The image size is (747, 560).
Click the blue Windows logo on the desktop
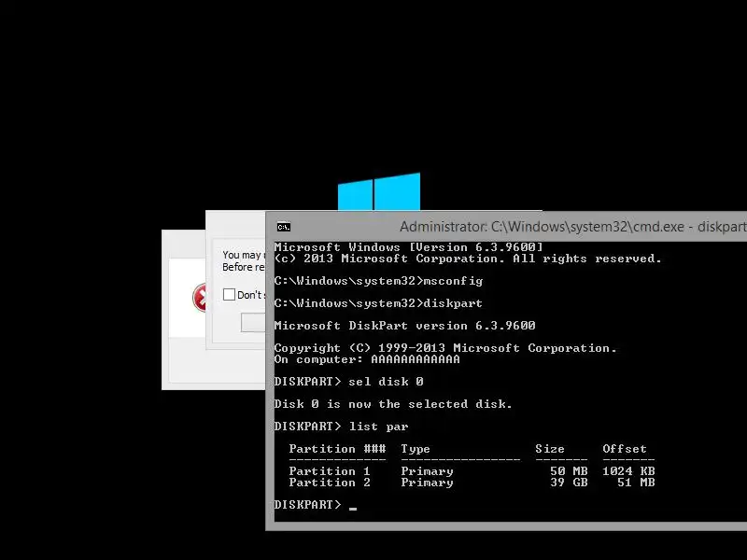tap(379, 191)
